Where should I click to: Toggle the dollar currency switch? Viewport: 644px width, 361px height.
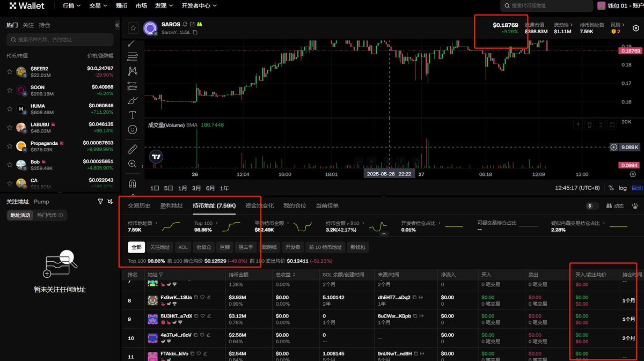click(592, 205)
